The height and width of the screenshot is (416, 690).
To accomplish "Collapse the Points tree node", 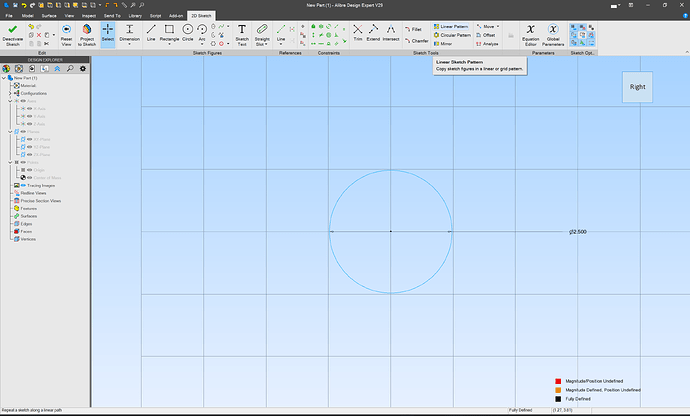I will tap(10, 162).
